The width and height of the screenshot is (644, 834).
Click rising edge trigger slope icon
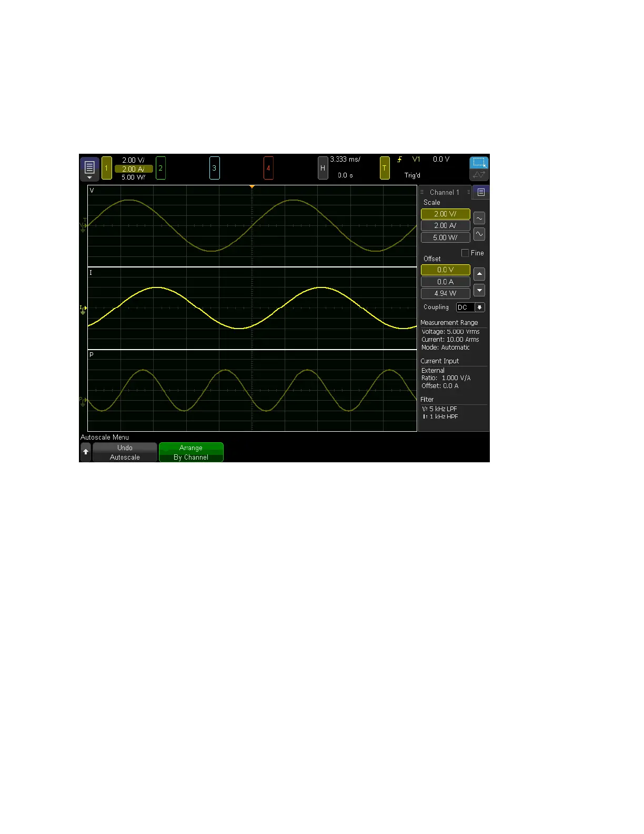[400, 159]
